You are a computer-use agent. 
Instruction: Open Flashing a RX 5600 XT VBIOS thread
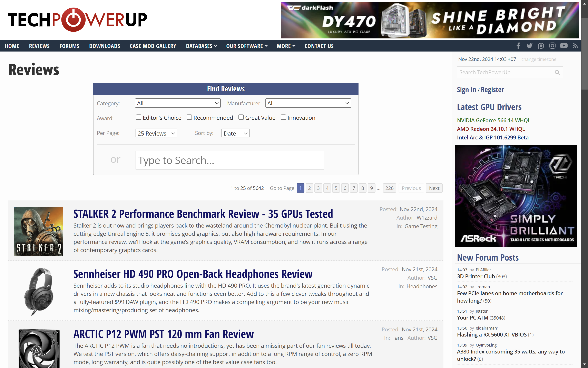tap(492, 334)
